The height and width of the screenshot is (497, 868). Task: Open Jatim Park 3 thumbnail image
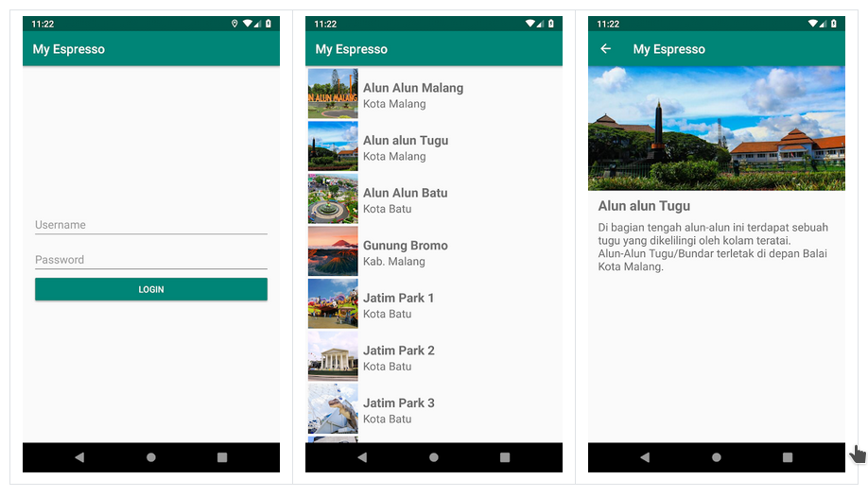(x=333, y=409)
